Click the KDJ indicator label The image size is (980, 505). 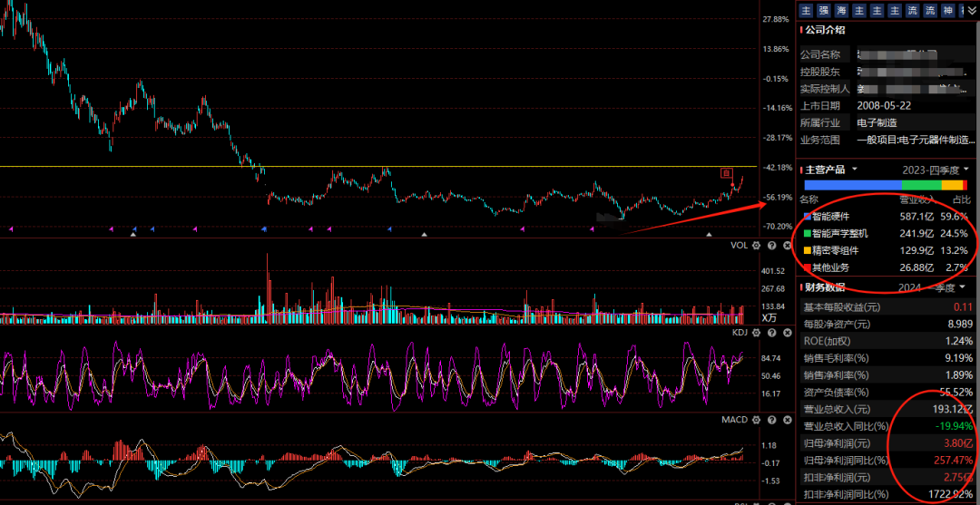(x=740, y=334)
